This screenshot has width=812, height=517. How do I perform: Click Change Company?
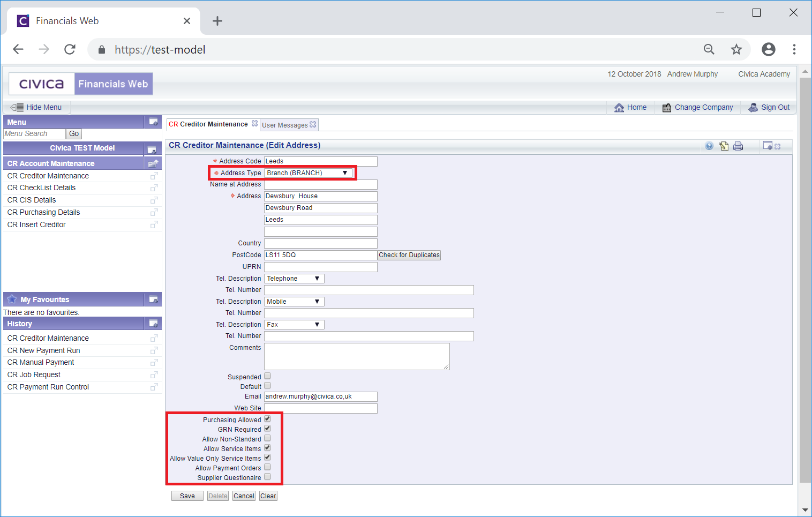point(697,107)
